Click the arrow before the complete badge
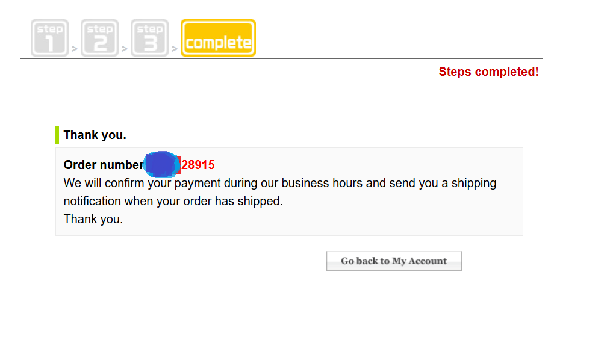The image size is (610, 364). tap(174, 49)
